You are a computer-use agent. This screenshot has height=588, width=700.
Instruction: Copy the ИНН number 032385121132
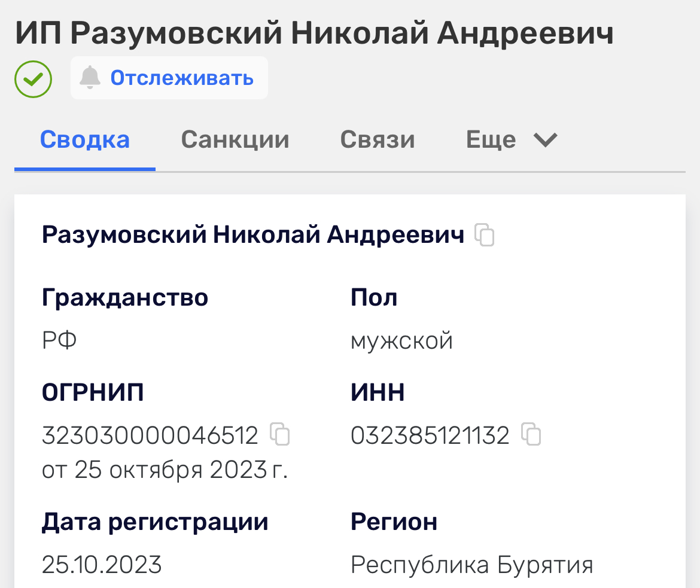coord(531,435)
